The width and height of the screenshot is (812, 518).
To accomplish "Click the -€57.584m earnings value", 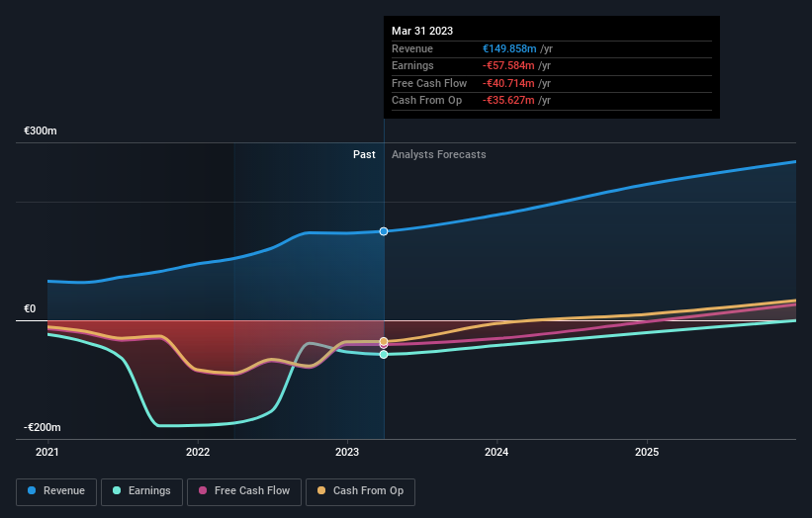I will [x=508, y=65].
